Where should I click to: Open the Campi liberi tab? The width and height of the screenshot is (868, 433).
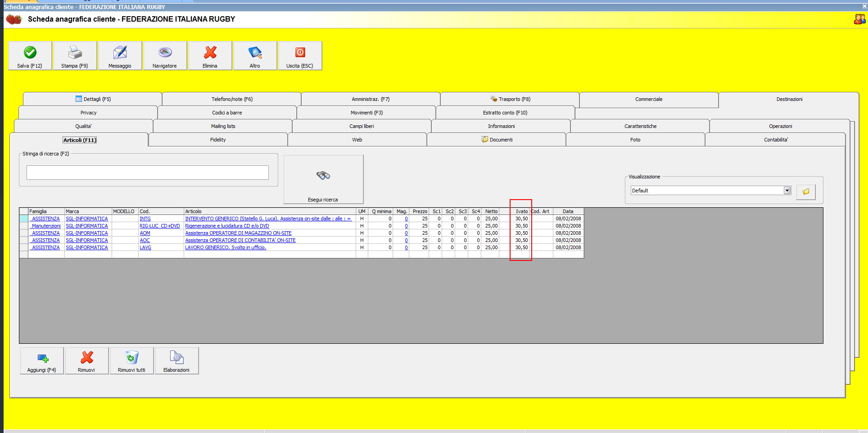pos(362,126)
